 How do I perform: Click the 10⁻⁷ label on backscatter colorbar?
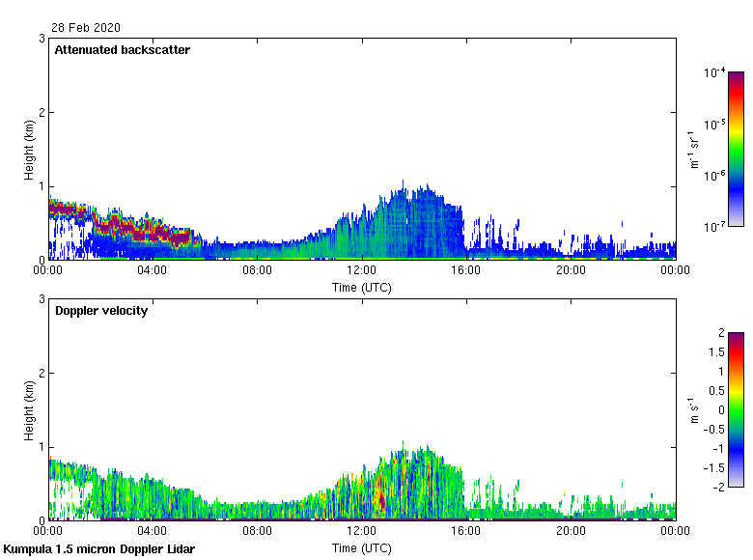tap(714, 226)
